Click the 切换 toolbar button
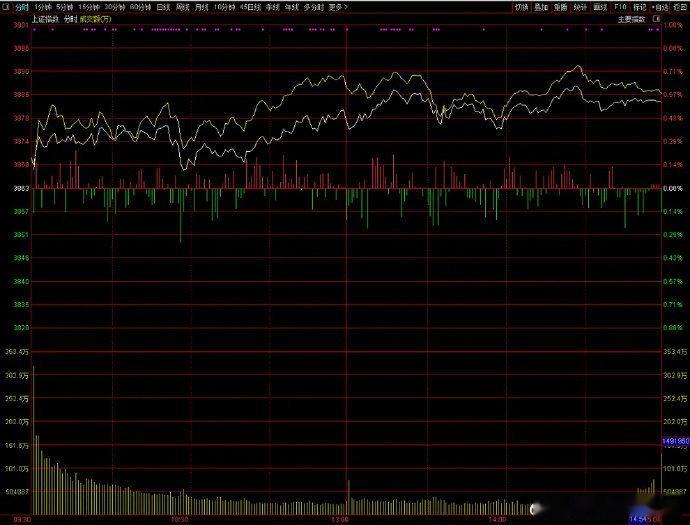Image resolution: width=690 pixels, height=525 pixels. point(522,7)
